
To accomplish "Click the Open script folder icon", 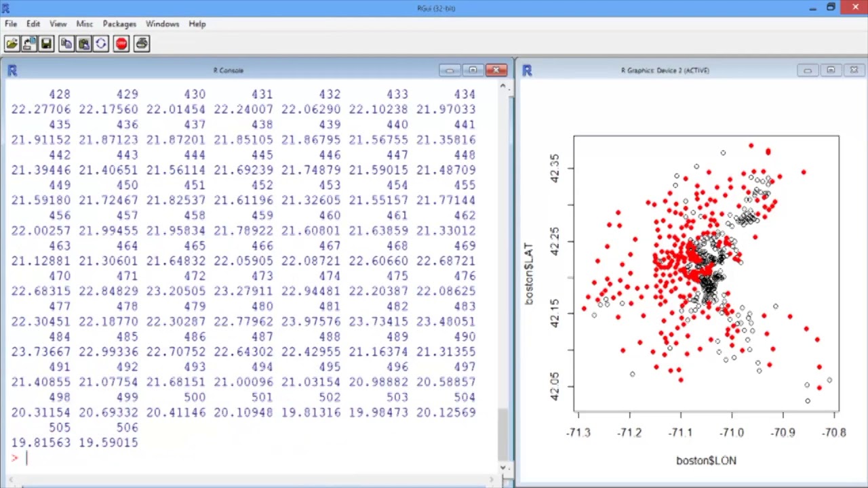I will click(11, 44).
